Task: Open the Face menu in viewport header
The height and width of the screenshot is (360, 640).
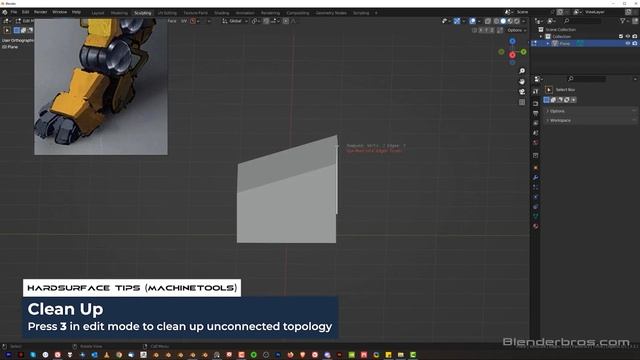Action: [172, 21]
